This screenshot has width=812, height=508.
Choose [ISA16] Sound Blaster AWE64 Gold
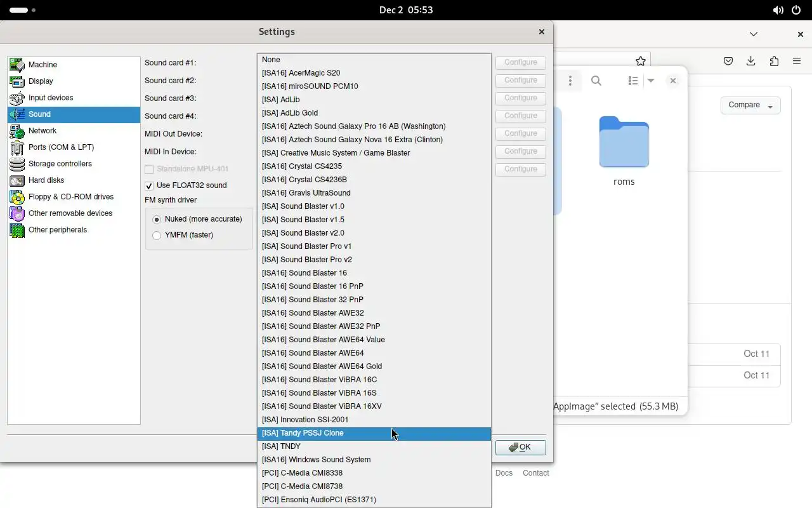tap(374, 366)
